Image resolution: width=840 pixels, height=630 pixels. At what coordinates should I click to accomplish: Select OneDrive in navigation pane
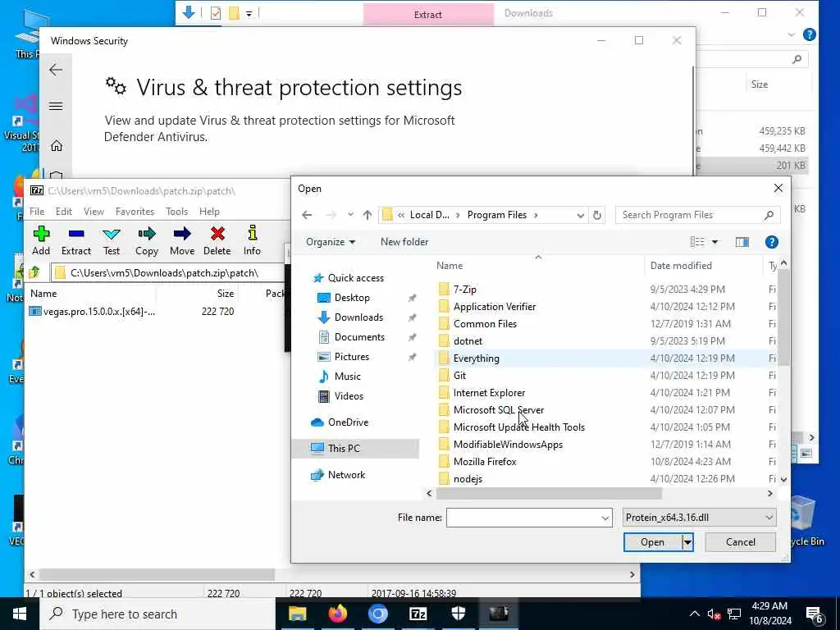348,422
